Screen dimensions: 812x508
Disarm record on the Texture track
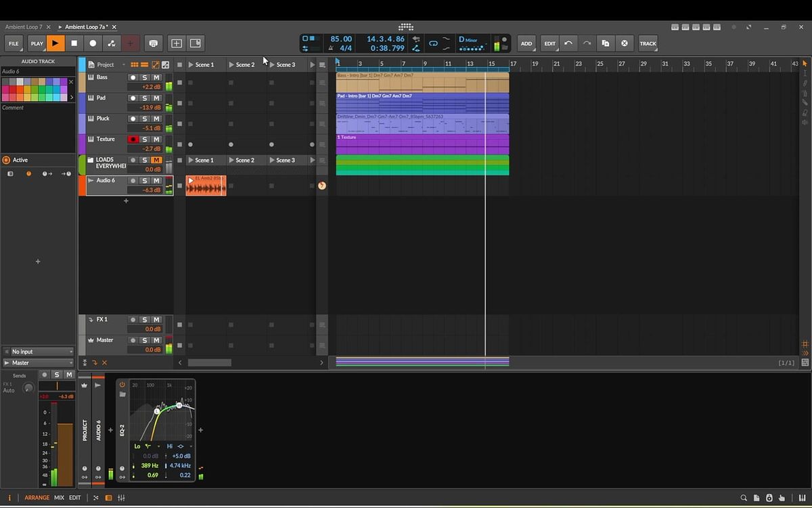click(133, 140)
